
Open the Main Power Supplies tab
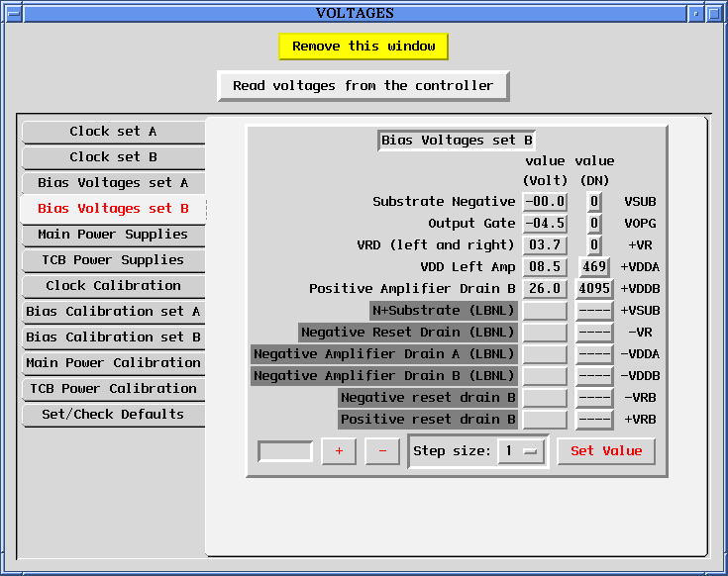(113, 235)
